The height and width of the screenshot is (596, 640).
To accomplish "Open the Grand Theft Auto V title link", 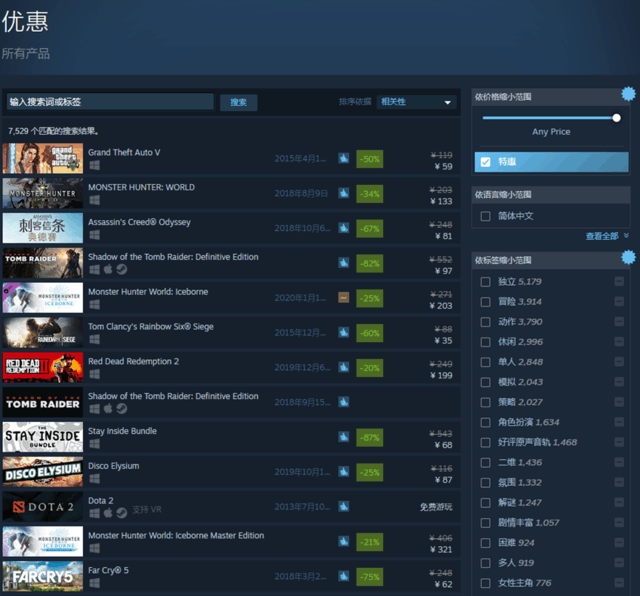I will click(x=124, y=152).
